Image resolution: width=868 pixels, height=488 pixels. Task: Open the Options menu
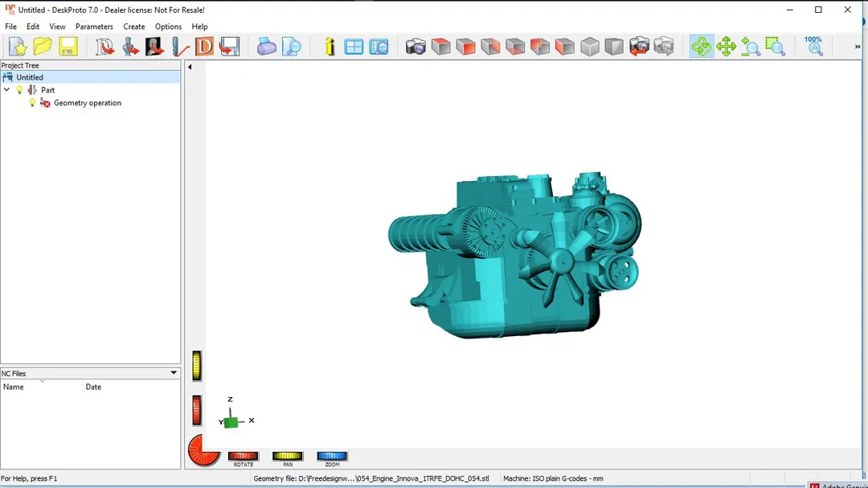(x=168, y=27)
